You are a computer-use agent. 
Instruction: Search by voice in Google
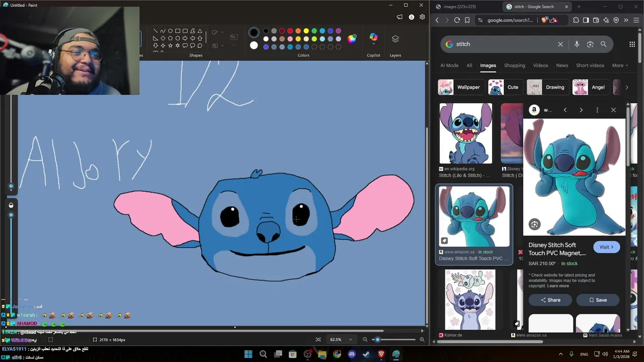pos(577,44)
